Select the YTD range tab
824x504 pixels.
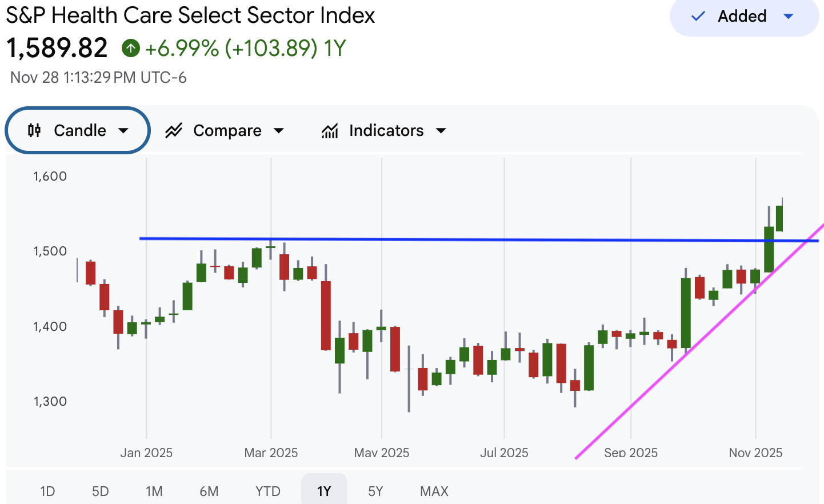pyautogui.click(x=267, y=491)
